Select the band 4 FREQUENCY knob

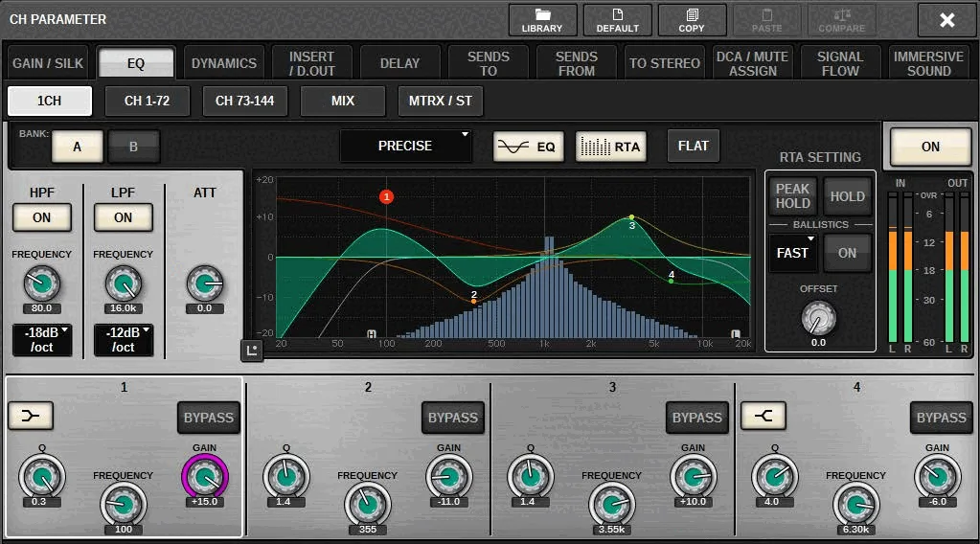tap(856, 506)
